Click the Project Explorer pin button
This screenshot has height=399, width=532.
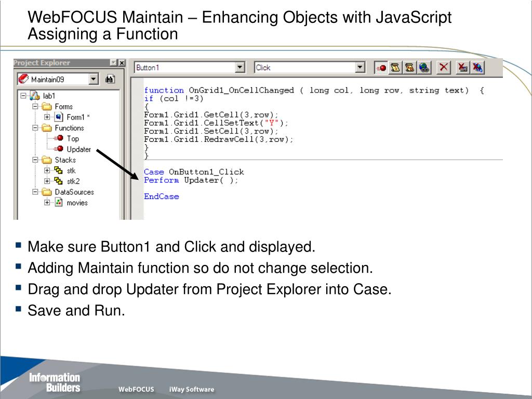pyautogui.click(x=114, y=63)
